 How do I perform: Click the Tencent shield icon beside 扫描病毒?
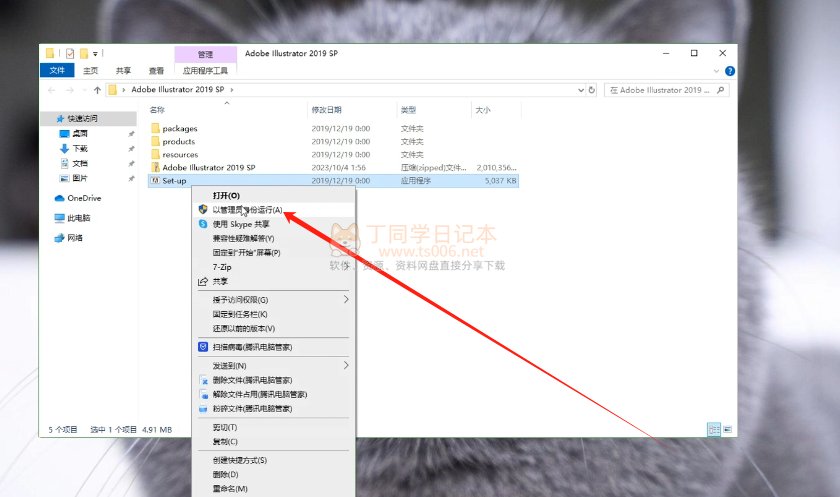[203, 347]
